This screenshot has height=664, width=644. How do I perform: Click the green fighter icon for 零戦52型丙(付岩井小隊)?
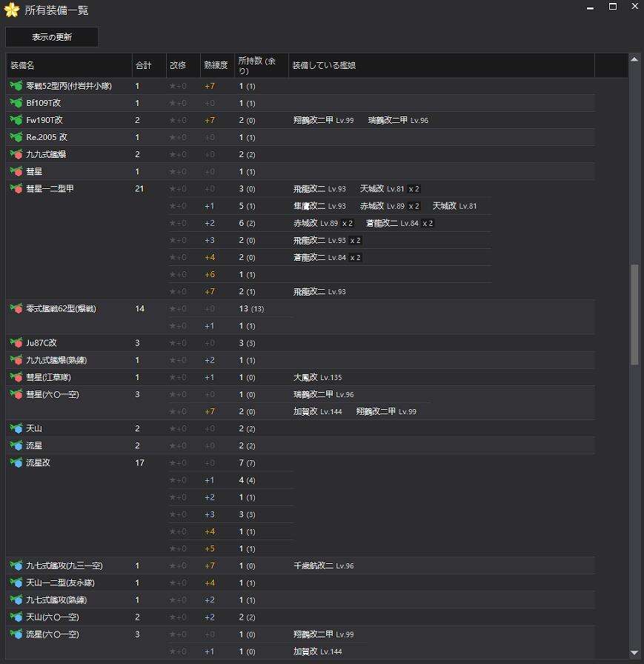click(16, 86)
